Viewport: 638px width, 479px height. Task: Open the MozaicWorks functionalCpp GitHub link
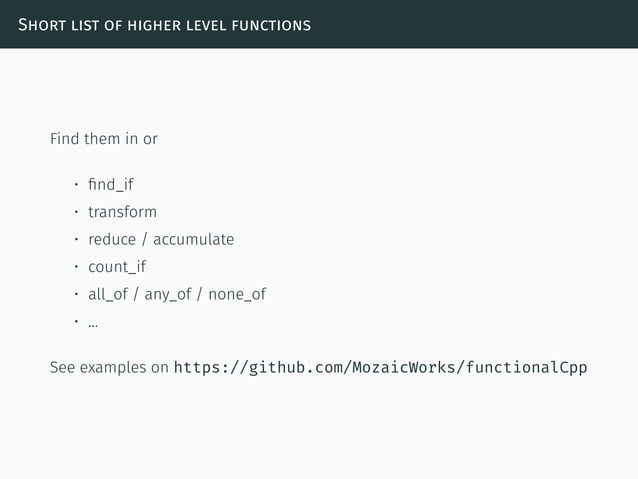point(380,367)
